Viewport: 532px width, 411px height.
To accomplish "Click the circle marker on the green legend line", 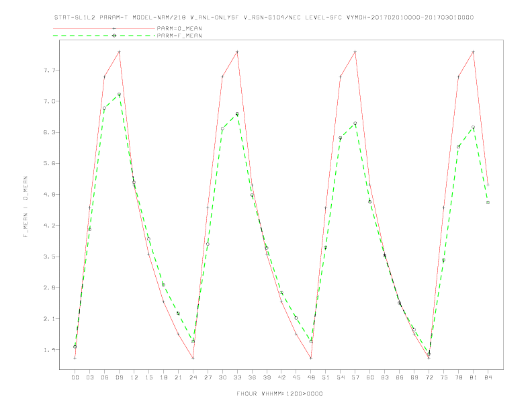I will [x=114, y=36].
